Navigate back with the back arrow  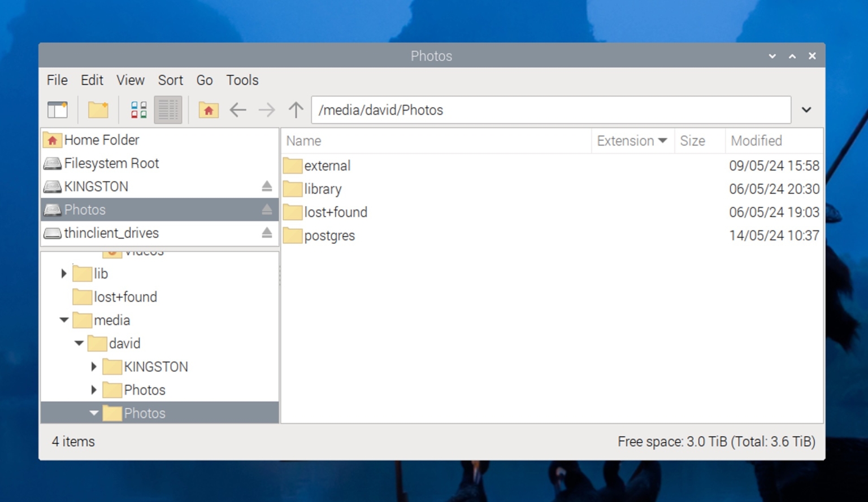238,110
